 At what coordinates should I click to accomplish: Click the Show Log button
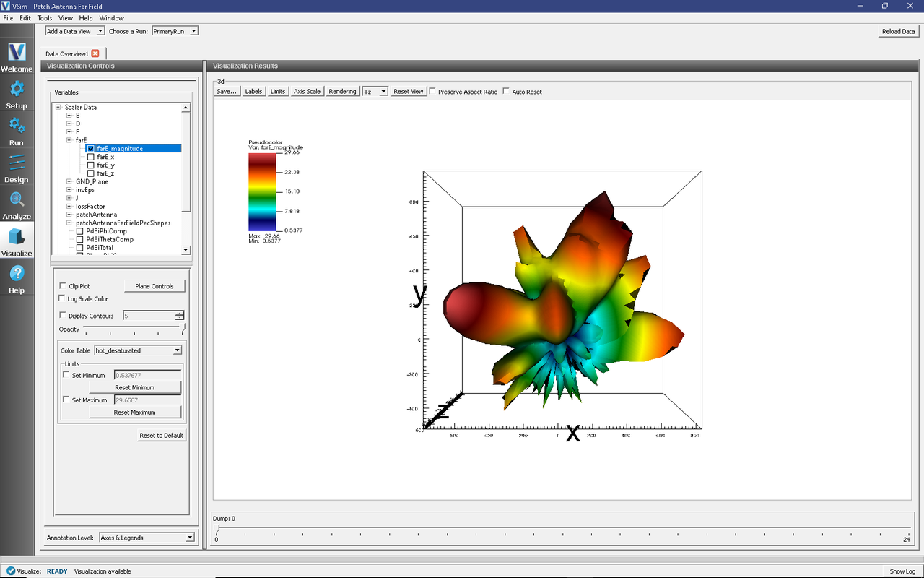902,571
